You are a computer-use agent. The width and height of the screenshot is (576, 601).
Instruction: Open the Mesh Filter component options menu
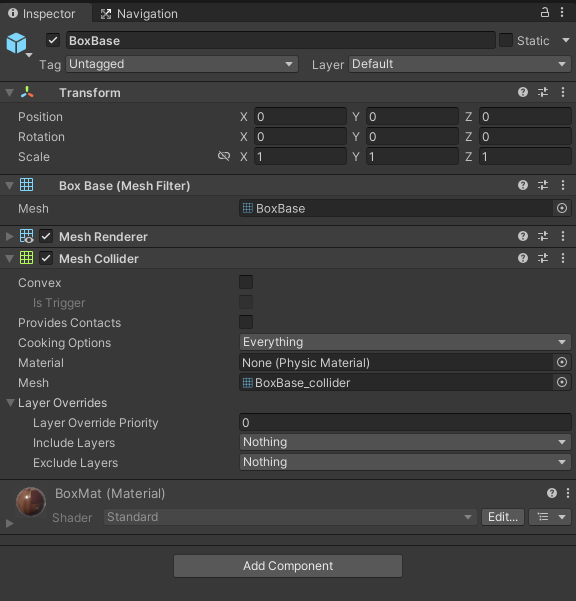(563, 185)
